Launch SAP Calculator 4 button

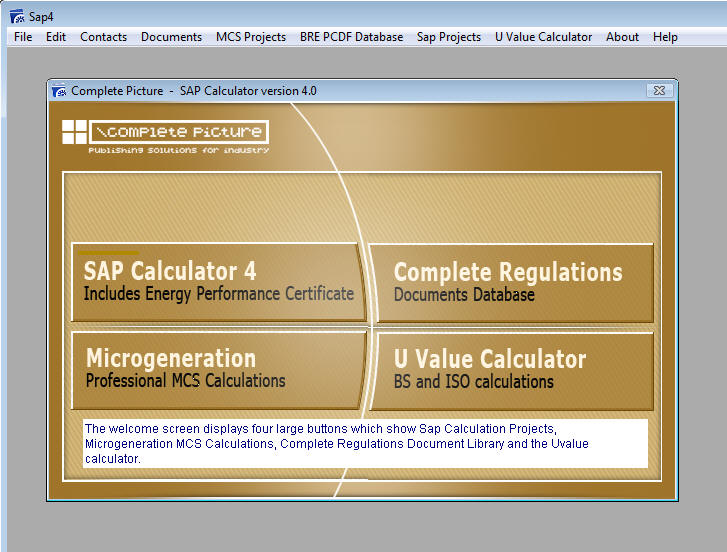(x=218, y=282)
